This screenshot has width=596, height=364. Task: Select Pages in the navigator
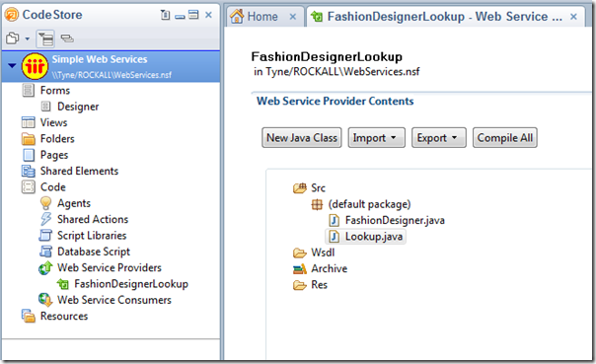pyautogui.click(x=54, y=155)
